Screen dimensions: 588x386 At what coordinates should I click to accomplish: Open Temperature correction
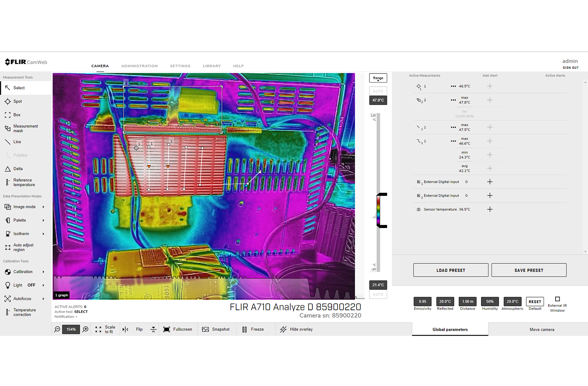26,312
